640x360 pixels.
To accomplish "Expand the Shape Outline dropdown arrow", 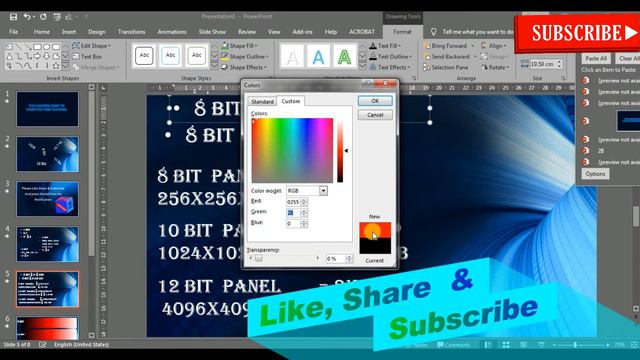I will [x=267, y=56].
